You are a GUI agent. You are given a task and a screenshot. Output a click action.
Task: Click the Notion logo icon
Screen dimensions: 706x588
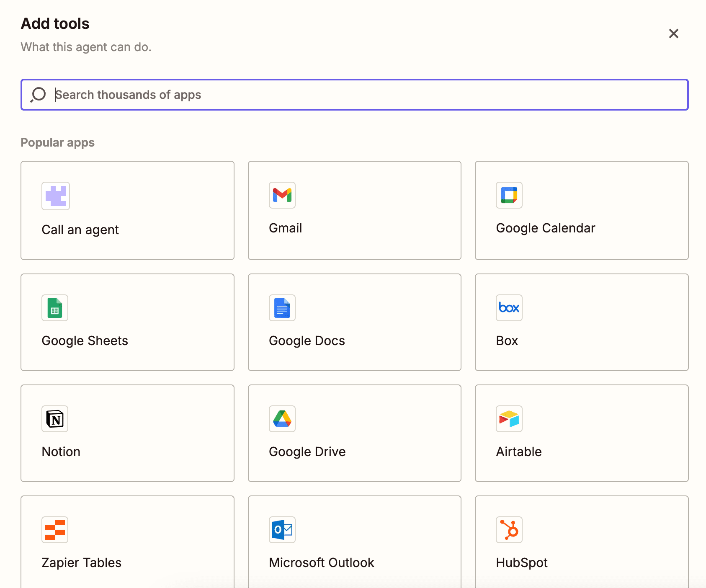pyautogui.click(x=55, y=419)
